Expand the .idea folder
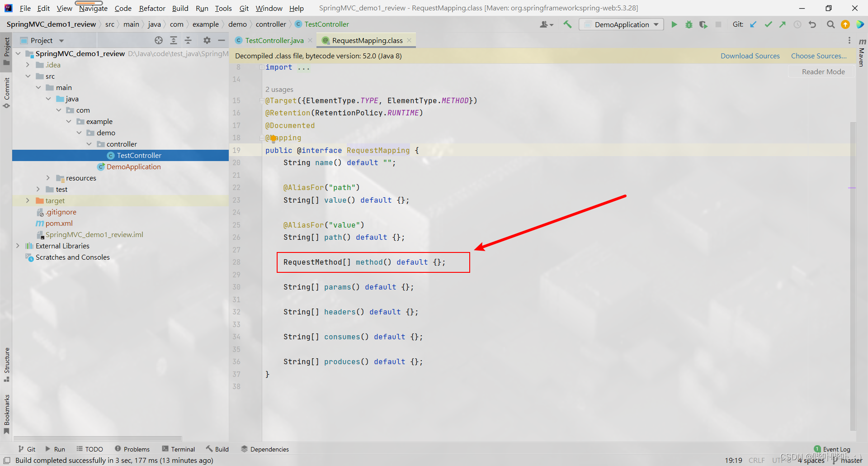Screen dimensions: 868x466 click(28, 65)
